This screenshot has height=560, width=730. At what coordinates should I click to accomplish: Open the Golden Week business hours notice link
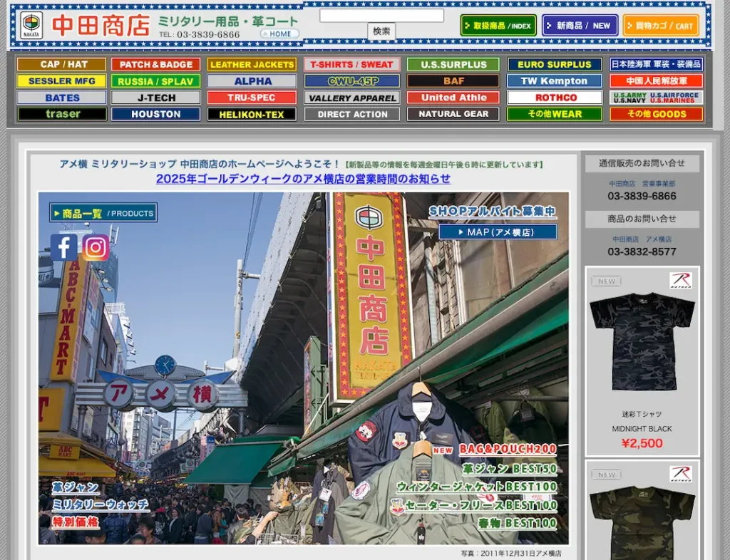click(303, 179)
